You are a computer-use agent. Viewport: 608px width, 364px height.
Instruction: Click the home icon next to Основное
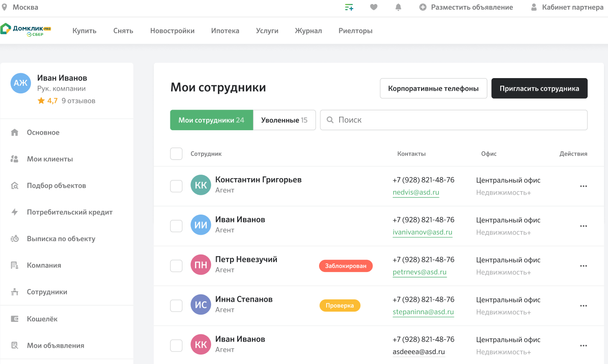point(14,132)
